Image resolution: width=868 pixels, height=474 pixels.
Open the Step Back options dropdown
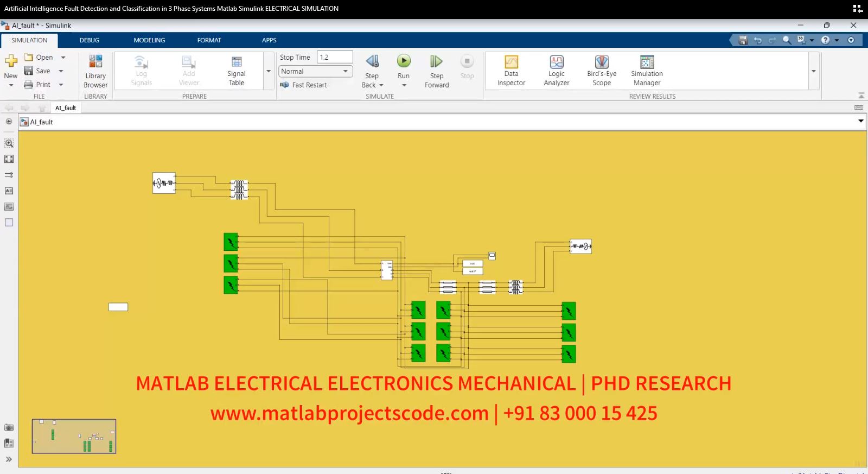[381, 85]
